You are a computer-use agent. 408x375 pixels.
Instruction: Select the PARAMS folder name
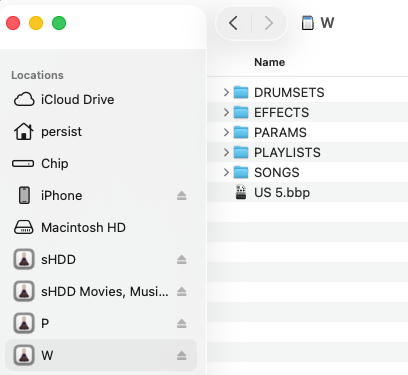pyautogui.click(x=280, y=133)
